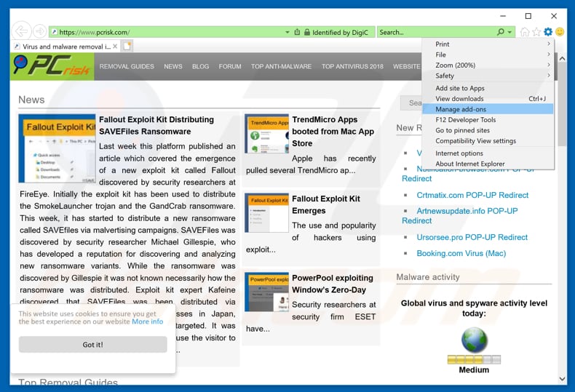Select Add site to Apps
575x392 pixels.
[488, 88]
